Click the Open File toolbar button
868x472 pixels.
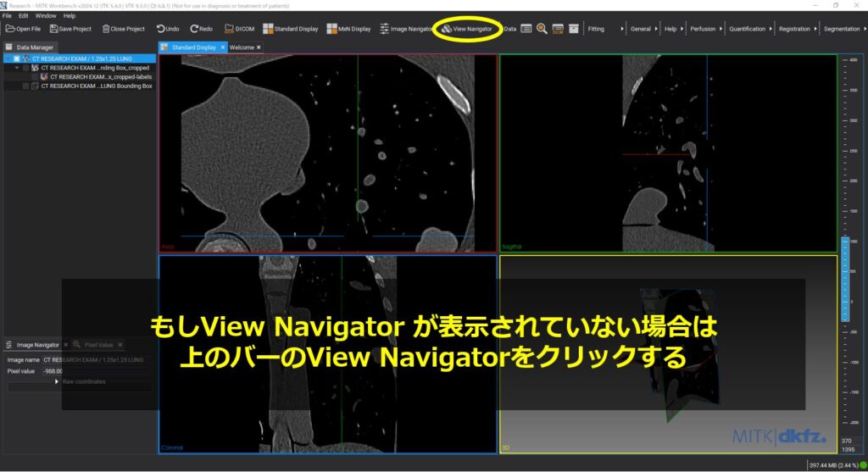coord(23,29)
